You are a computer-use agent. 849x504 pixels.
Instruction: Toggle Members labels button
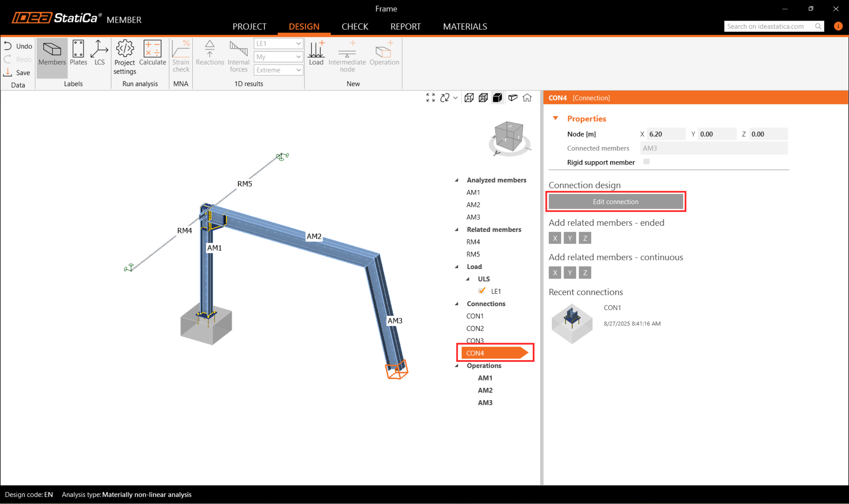click(52, 53)
